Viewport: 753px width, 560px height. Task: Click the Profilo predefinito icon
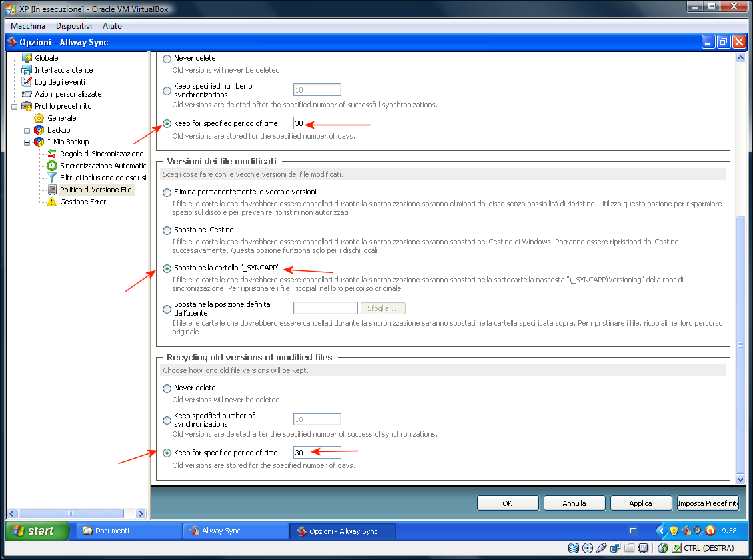[27, 106]
